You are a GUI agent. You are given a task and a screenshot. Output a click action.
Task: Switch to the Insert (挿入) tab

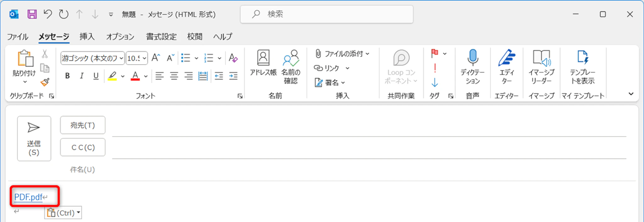pyautogui.click(x=87, y=36)
